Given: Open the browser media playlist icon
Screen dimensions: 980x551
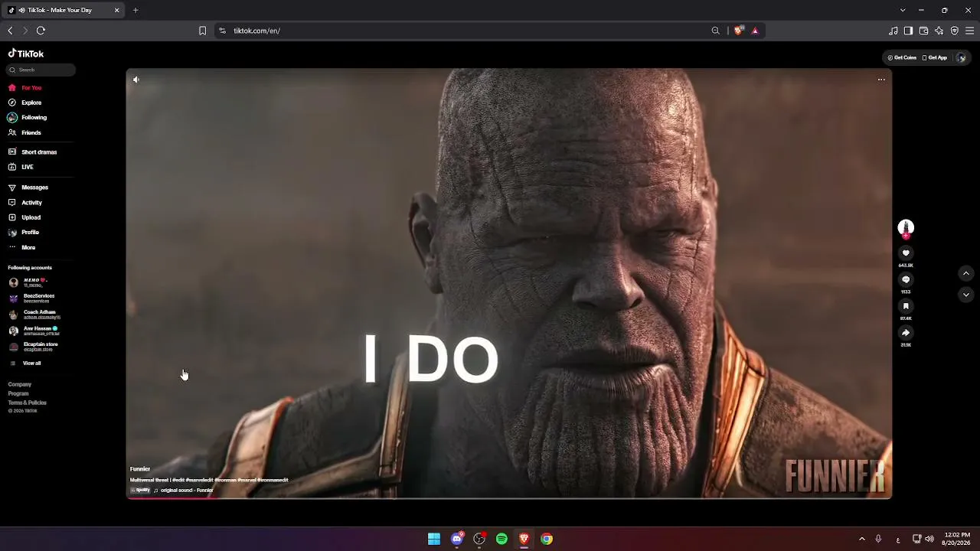Looking at the screenshot, I should coord(893,31).
